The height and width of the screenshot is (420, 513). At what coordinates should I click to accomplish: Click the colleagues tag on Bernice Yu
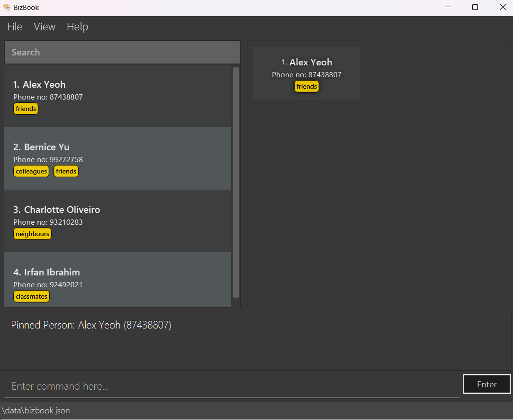pos(31,171)
